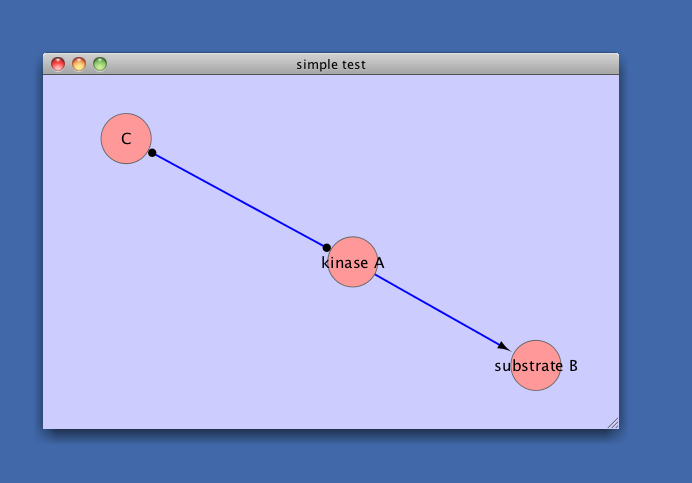Click empty canvas area above substrate B
The height and width of the screenshot is (483, 692).
[x=540, y=200]
